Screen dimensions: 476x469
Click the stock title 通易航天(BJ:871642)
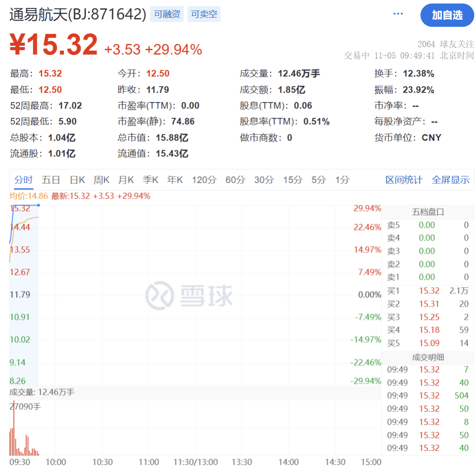click(x=78, y=14)
